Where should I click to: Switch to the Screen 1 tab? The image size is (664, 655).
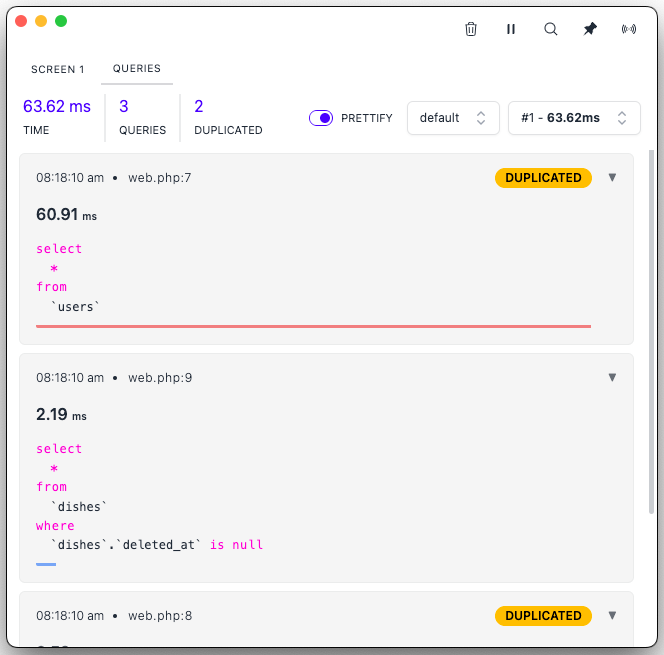(x=58, y=69)
